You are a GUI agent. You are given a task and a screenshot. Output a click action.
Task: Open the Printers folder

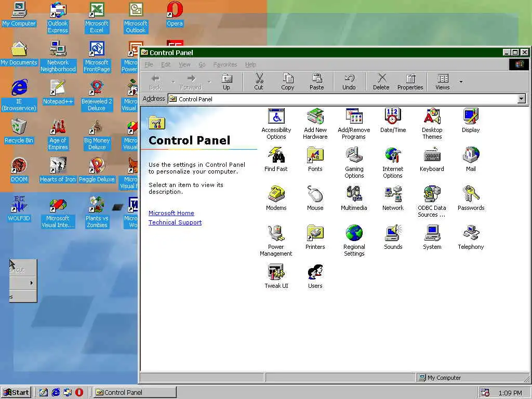315,237
